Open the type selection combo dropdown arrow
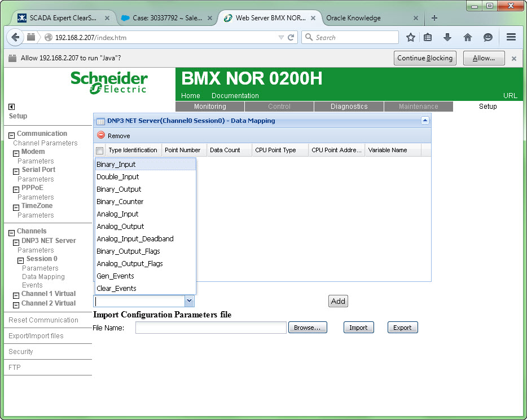Viewport: 527px width, 420px height. [189, 301]
